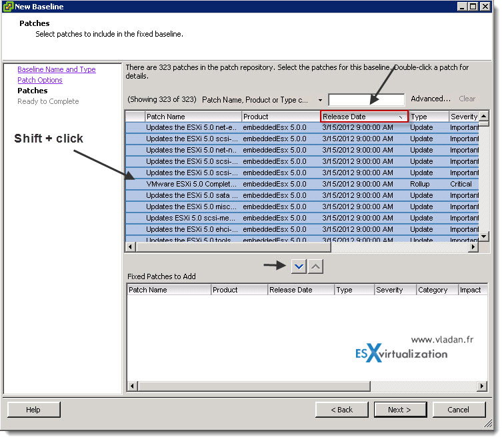Screen dimensions: 504x441
Task: Sort Fixed Patches by Impact header
Action: (473, 290)
